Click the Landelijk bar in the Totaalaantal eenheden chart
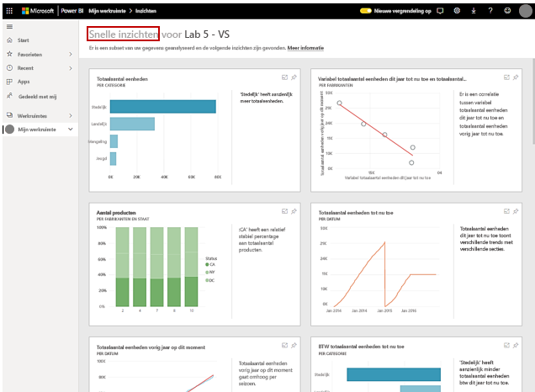Image resolution: width=535 pixels, height=392 pixels. 132,124
